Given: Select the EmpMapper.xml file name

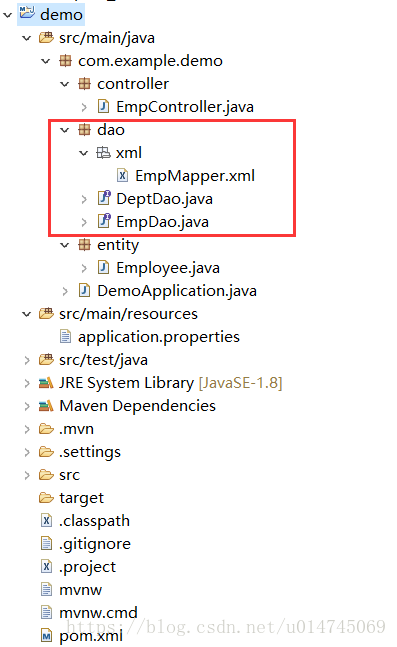Looking at the screenshot, I should (x=195, y=176).
